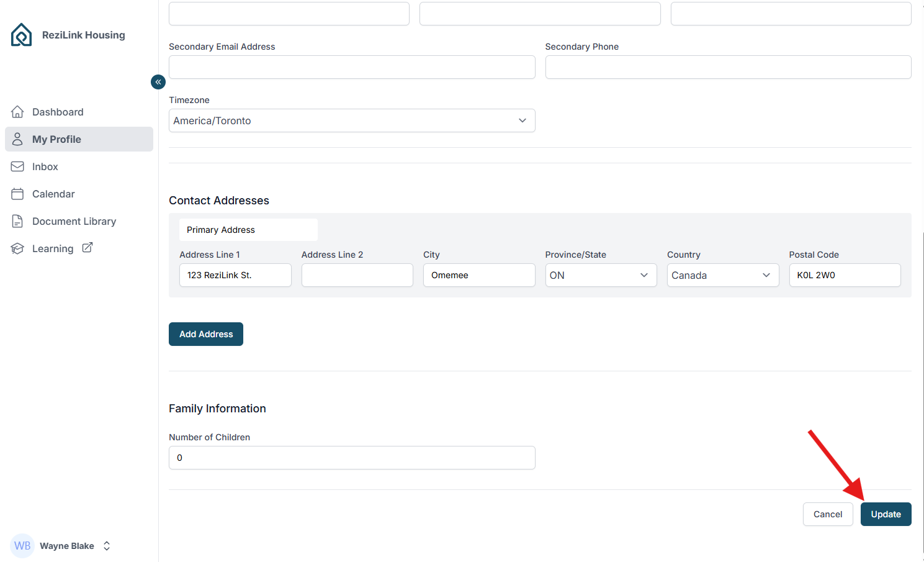Click the Add Address button
Viewport: 924px width, 562px height.
[206, 334]
